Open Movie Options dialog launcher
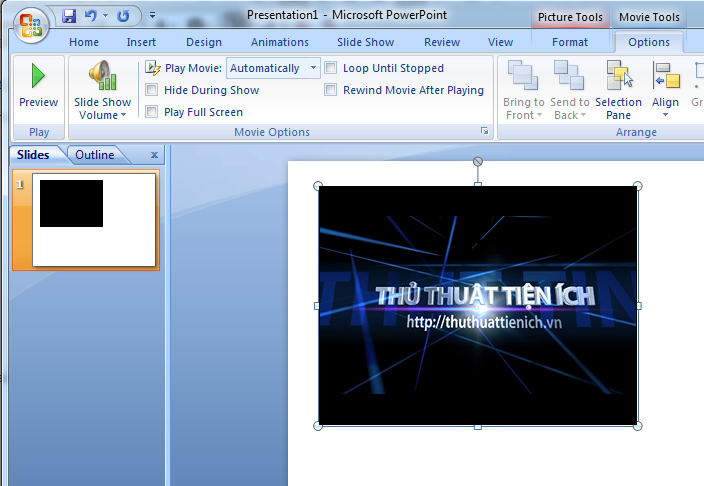 point(485,132)
